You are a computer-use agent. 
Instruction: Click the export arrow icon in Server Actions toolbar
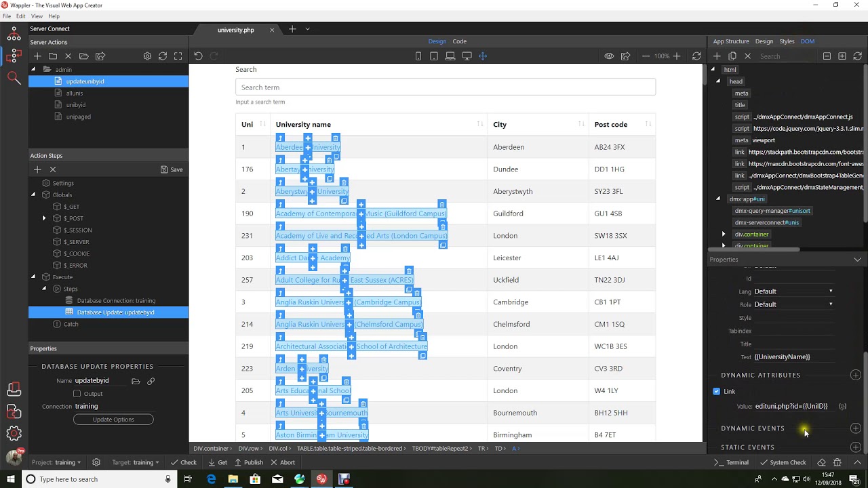[x=100, y=56]
